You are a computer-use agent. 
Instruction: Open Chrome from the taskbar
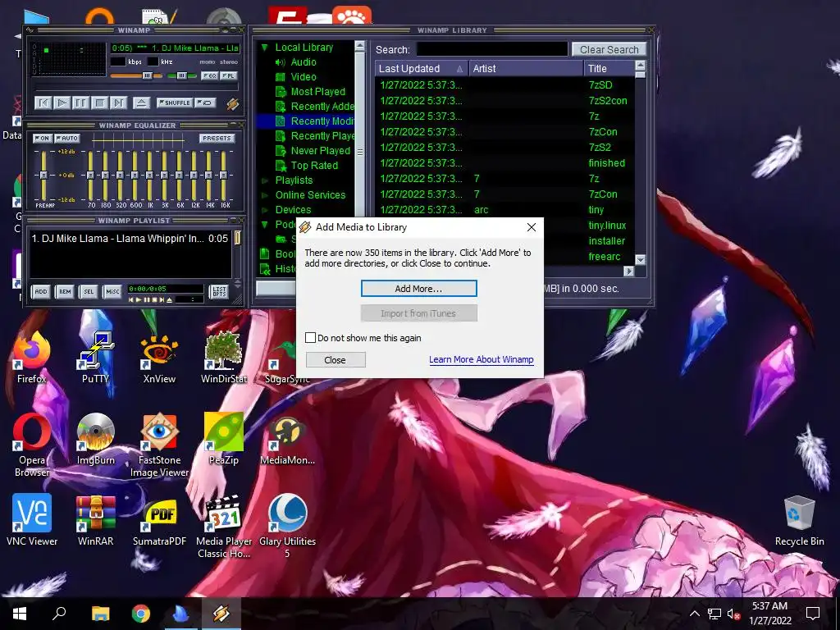click(141, 614)
